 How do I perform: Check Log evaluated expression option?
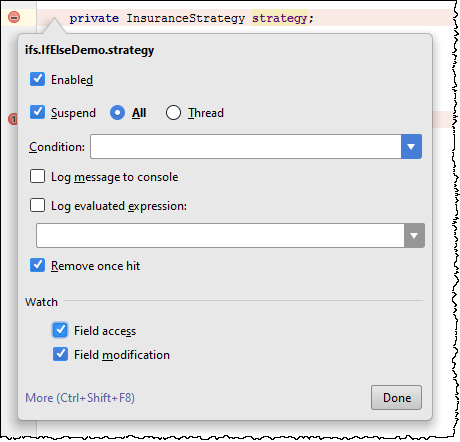pyautogui.click(x=37, y=205)
